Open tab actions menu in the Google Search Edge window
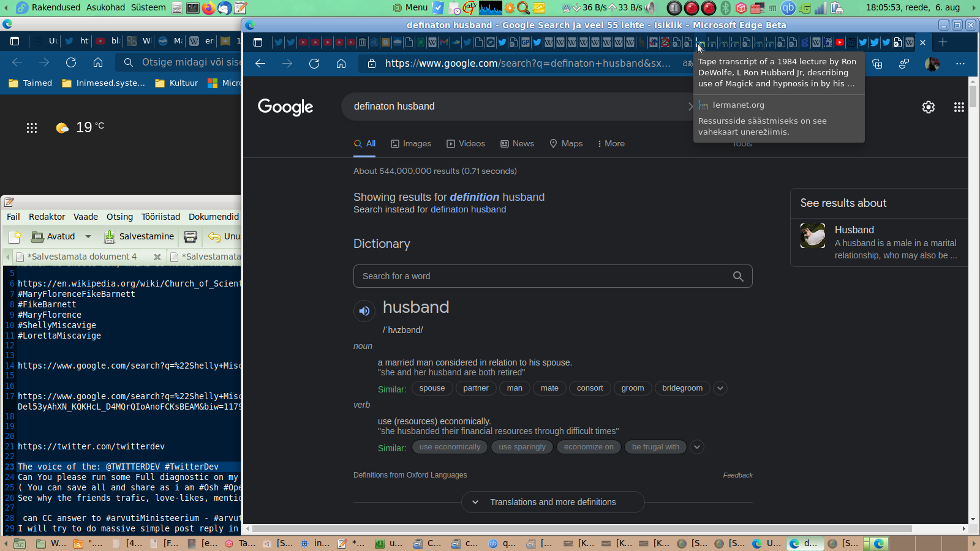The height and width of the screenshot is (551, 980). [x=258, y=42]
